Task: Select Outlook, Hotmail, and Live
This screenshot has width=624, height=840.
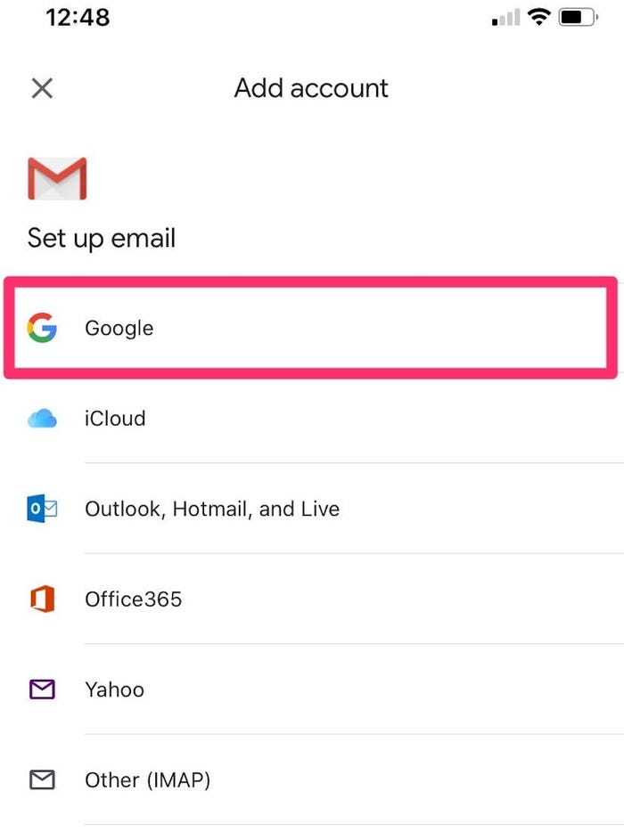Action: [x=312, y=509]
